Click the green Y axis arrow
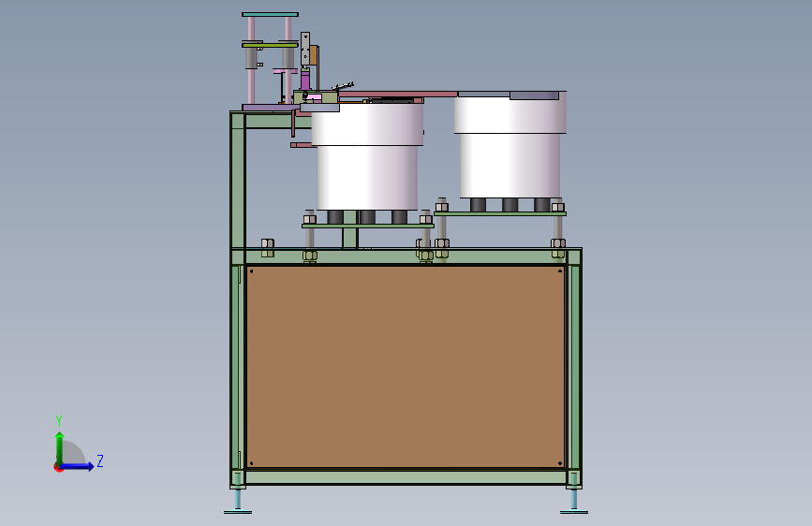This screenshot has height=526, width=812. tap(60, 447)
